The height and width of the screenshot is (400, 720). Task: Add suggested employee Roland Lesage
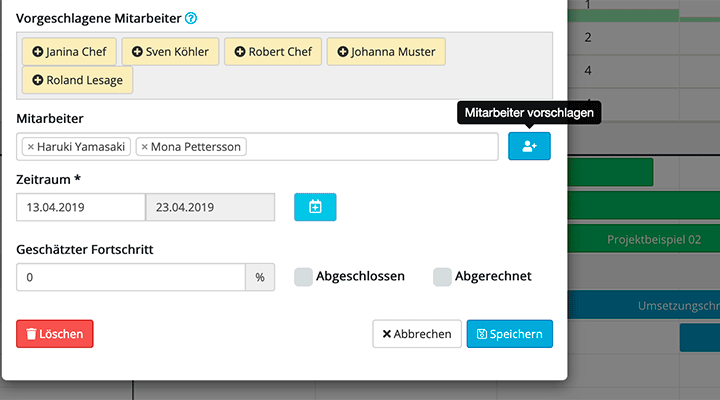pyautogui.click(x=77, y=80)
